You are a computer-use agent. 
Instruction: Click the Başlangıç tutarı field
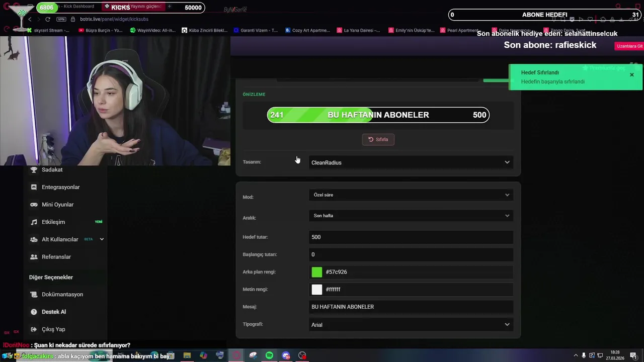pos(411,254)
